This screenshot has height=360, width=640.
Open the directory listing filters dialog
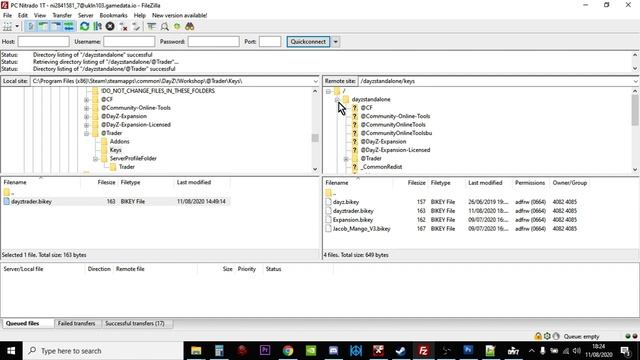coord(151,27)
